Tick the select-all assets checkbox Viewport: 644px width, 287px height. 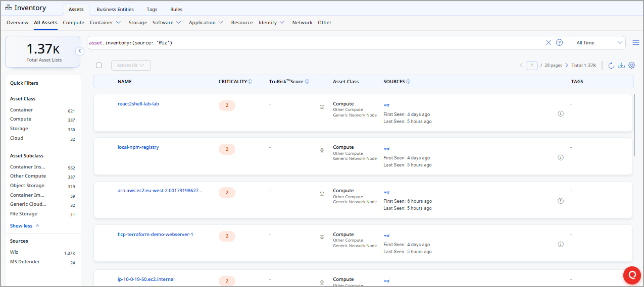[x=99, y=66]
